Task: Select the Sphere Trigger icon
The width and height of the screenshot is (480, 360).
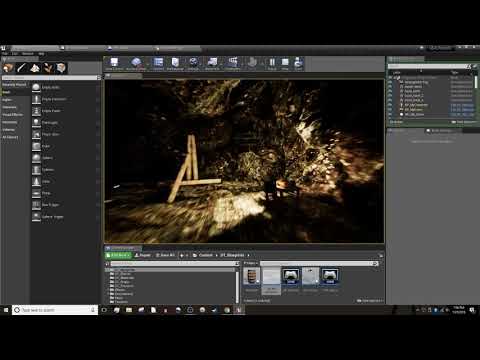Action: point(36,217)
